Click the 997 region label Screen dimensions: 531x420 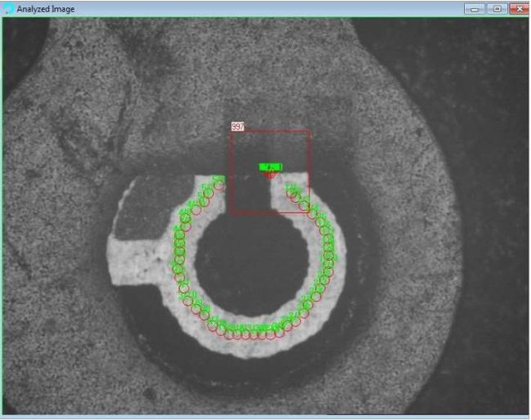(x=238, y=127)
